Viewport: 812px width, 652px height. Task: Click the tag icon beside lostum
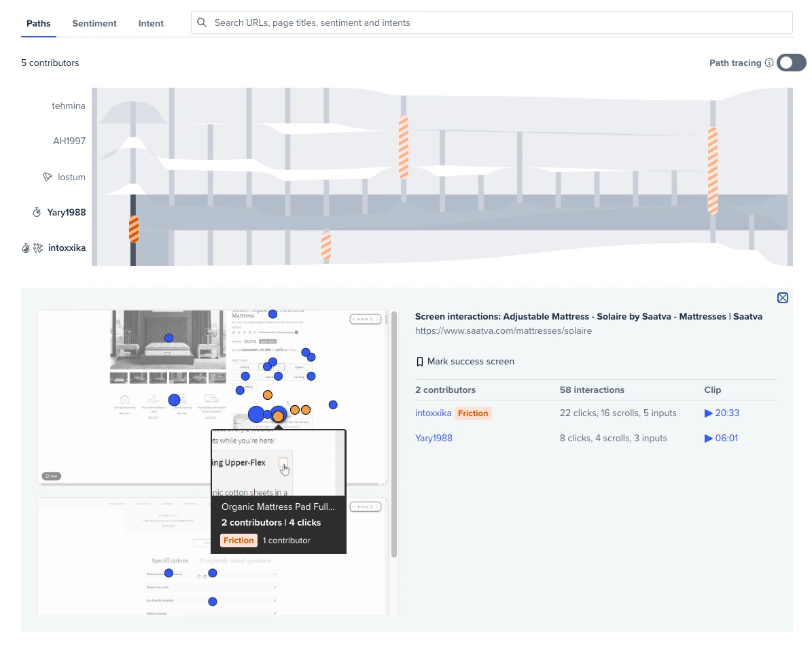47,177
